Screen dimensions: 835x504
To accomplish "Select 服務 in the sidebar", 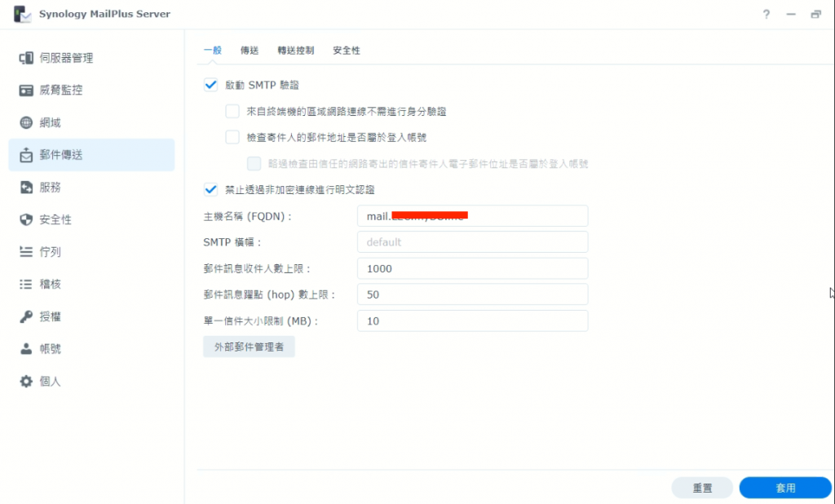I will click(x=91, y=188).
